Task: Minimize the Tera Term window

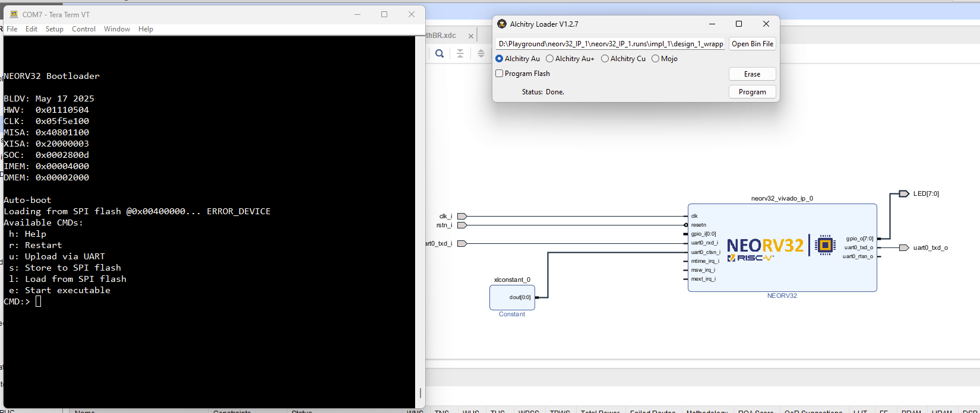Action: pyautogui.click(x=358, y=14)
